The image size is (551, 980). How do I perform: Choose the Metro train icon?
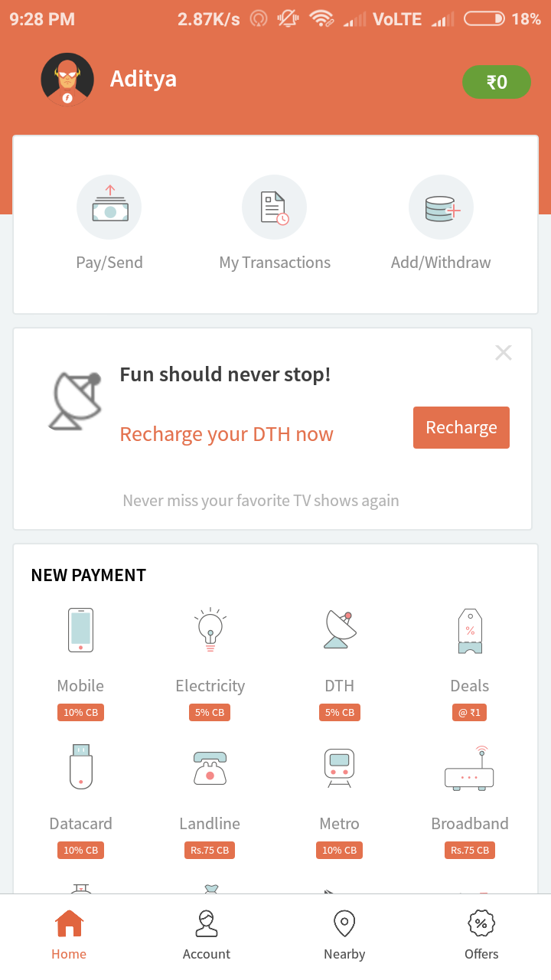point(340,767)
